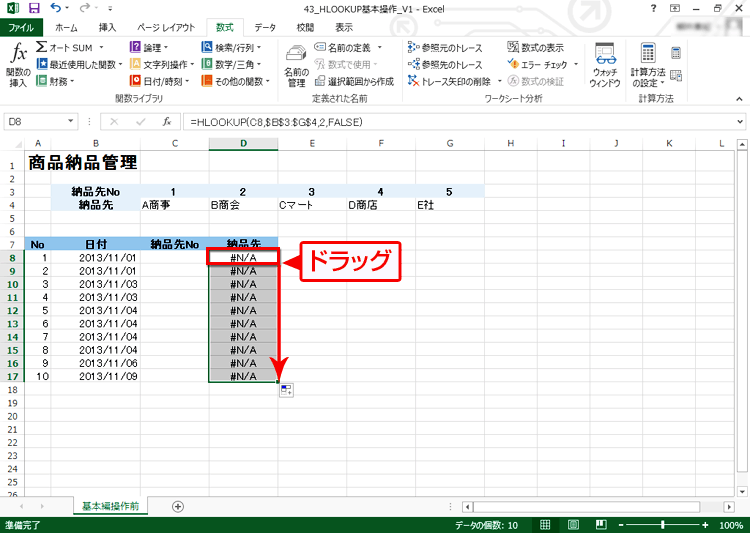Expand the Remove Arrows dropdown arrow
This screenshot has width=750, height=533.
[x=499, y=81]
